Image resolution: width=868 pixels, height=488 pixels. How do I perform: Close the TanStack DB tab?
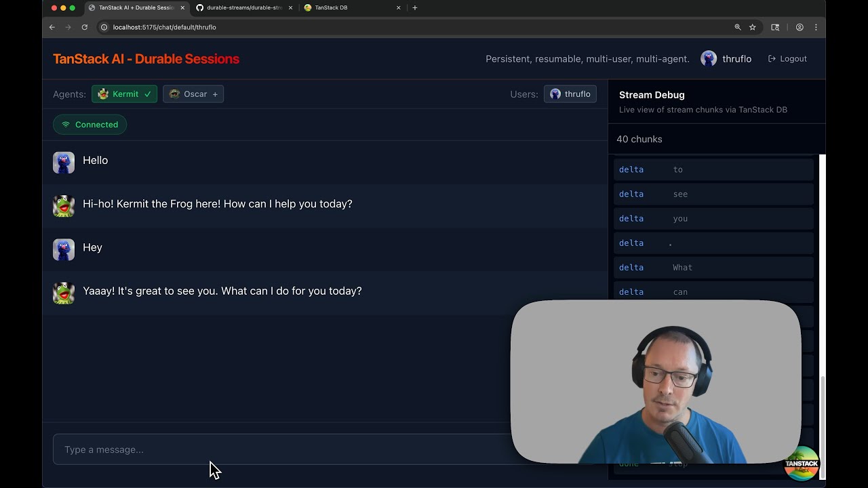(x=399, y=7)
